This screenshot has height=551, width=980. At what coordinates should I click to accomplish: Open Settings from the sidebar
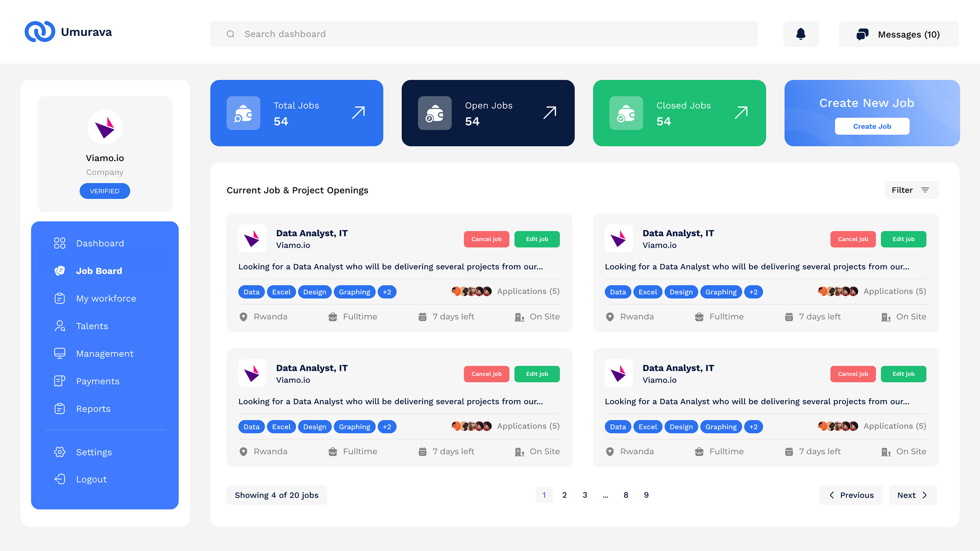pos(94,452)
